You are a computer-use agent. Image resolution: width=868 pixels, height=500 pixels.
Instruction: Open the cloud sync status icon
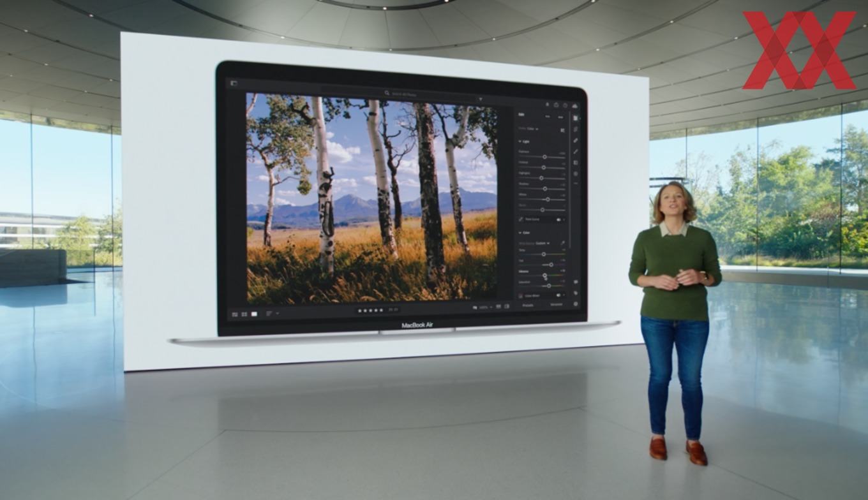tap(574, 105)
